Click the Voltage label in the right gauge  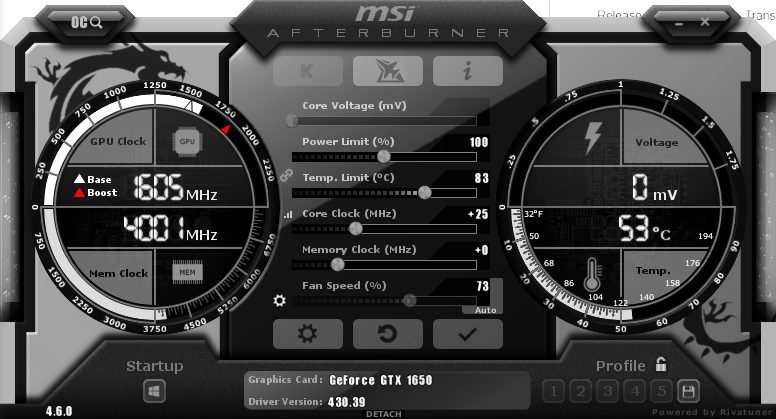(x=657, y=143)
